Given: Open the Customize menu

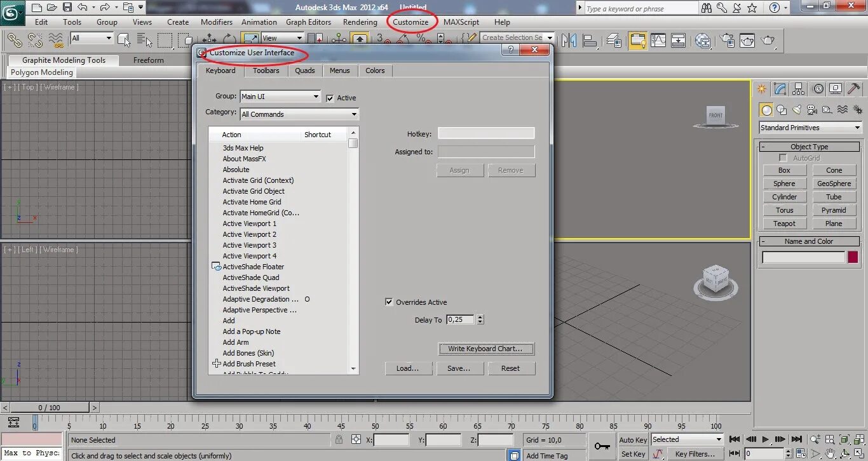Looking at the screenshot, I should pyautogui.click(x=410, y=22).
